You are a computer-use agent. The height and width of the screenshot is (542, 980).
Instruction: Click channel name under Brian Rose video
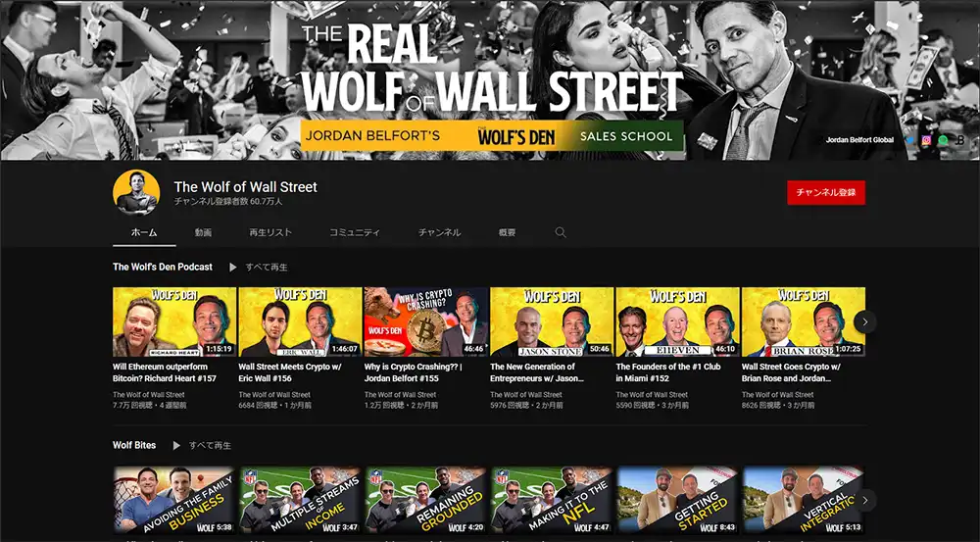[777, 394]
